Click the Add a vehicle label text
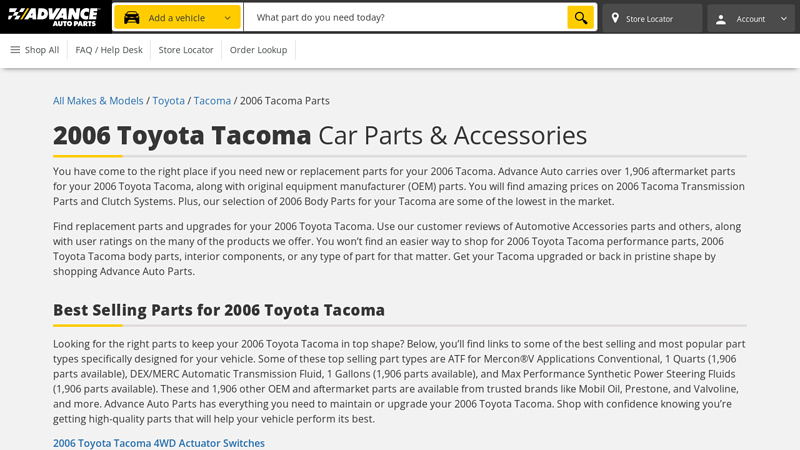Viewport: 800px width, 450px height. pos(177,18)
